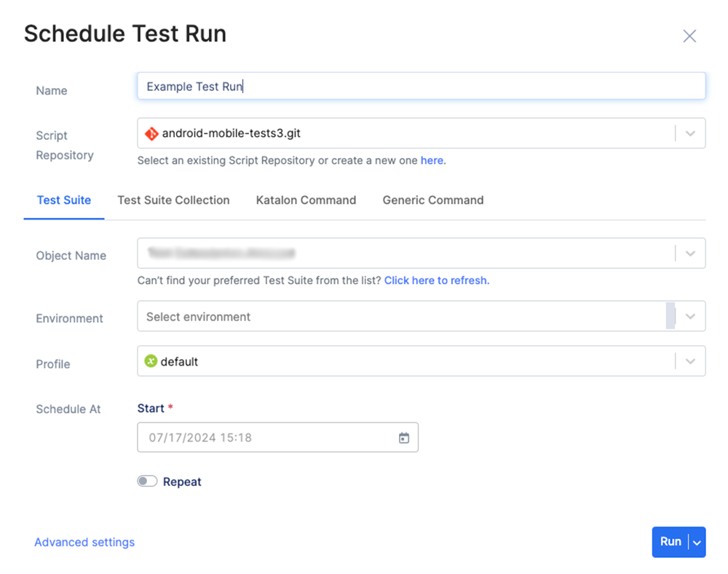Image resolution: width=728 pixels, height=574 pixels.
Task: Enable the Repeat toggle
Action: pos(146,481)
